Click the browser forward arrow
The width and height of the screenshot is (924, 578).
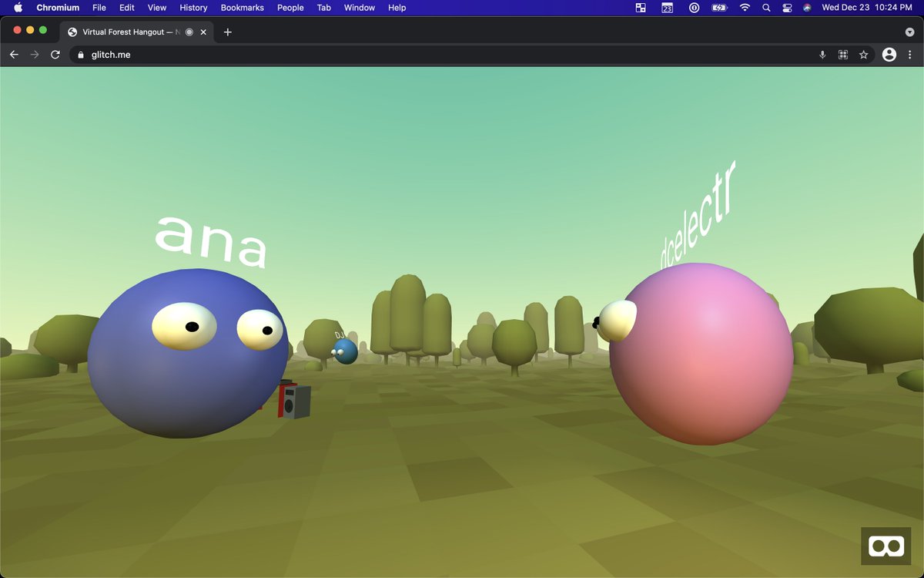coord(34,55)
